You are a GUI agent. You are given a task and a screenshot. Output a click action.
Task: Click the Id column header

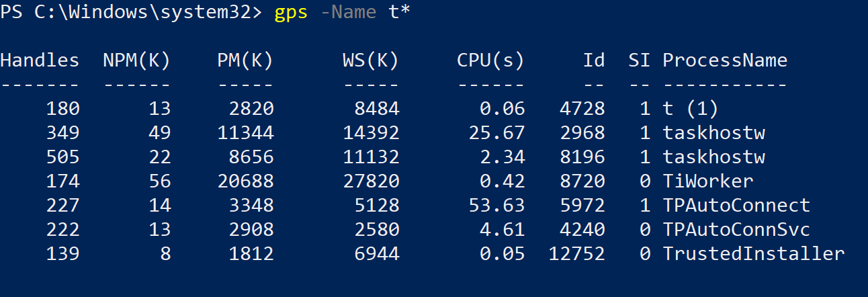(x=594, y=60)
